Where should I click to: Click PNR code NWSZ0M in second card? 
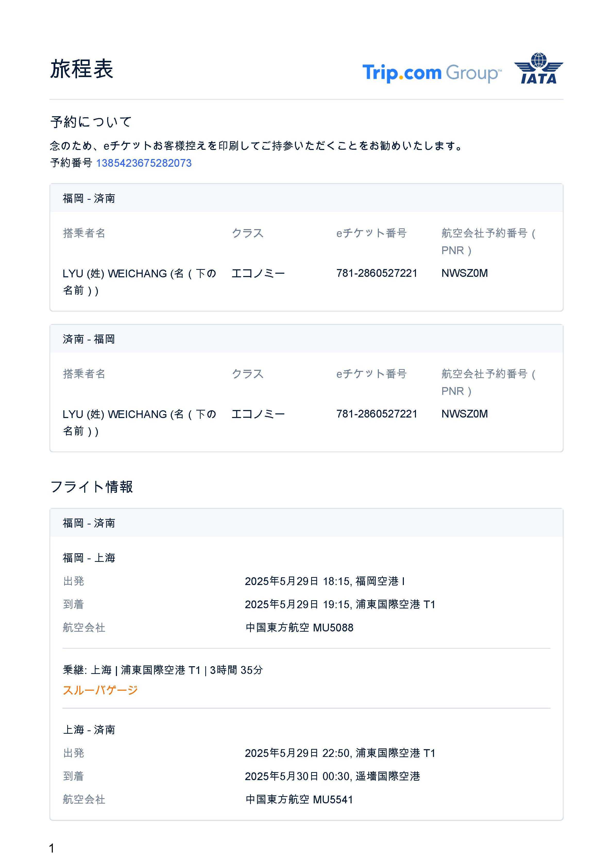coord(464,414)
